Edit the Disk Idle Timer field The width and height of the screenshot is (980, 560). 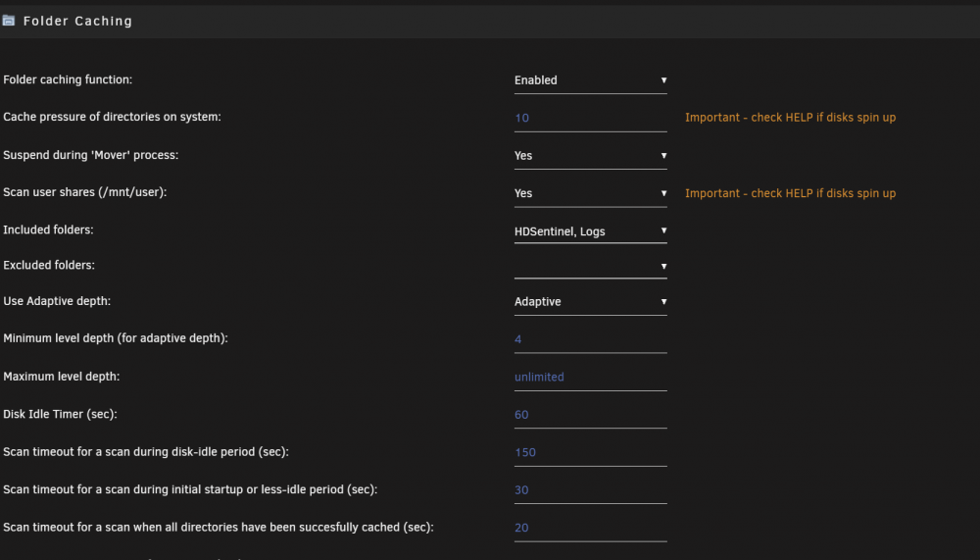(x=590, y=415)
